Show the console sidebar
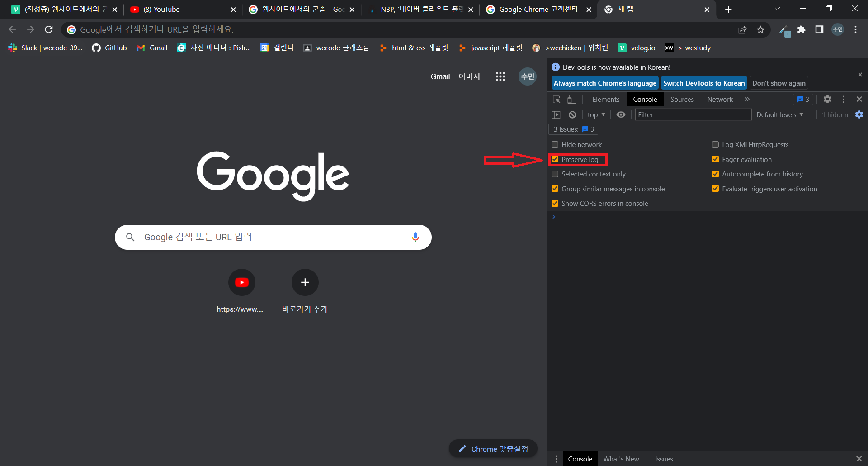The image size is (868, 466). click(x=556, y=115)
